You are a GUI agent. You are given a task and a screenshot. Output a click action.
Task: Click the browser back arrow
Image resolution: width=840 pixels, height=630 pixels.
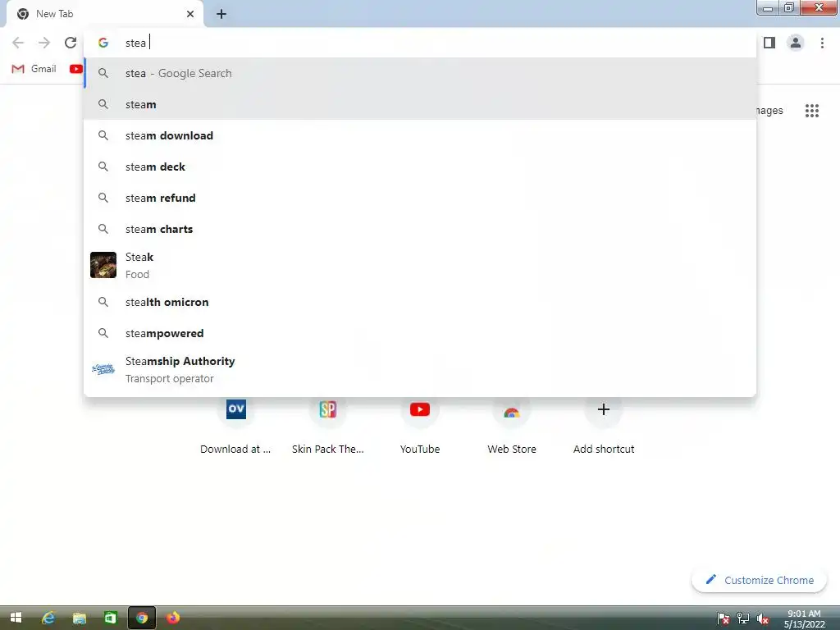18,43
